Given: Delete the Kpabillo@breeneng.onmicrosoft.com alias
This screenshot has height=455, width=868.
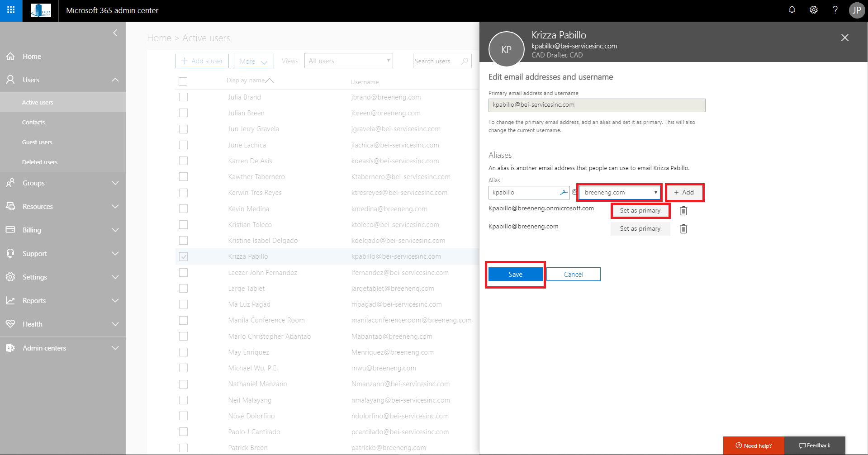Looking at the screenshot, I should coord(683,211).
